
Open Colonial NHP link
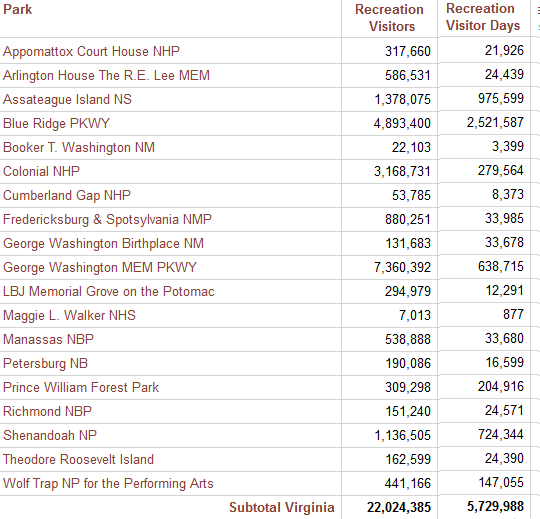pos(41,172)
